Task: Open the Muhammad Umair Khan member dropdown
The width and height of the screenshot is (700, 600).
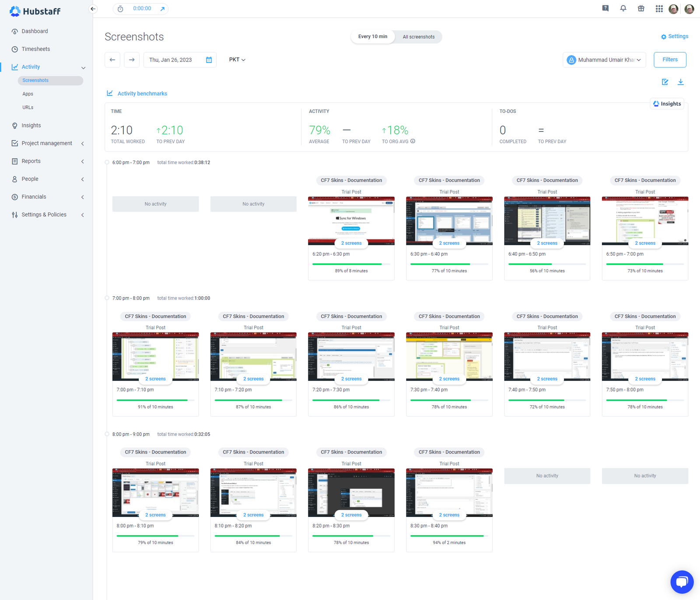Action: point(604,60)
